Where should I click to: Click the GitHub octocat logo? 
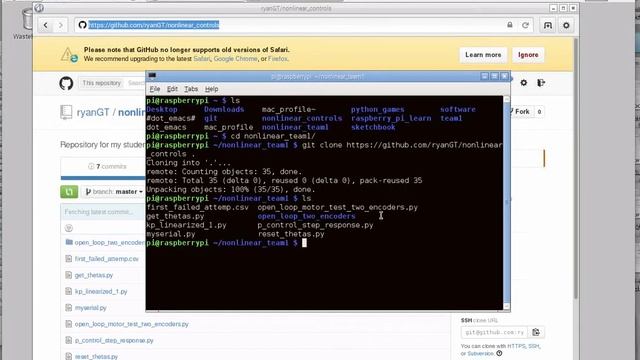pyautogui.click(x=66, y=83)
